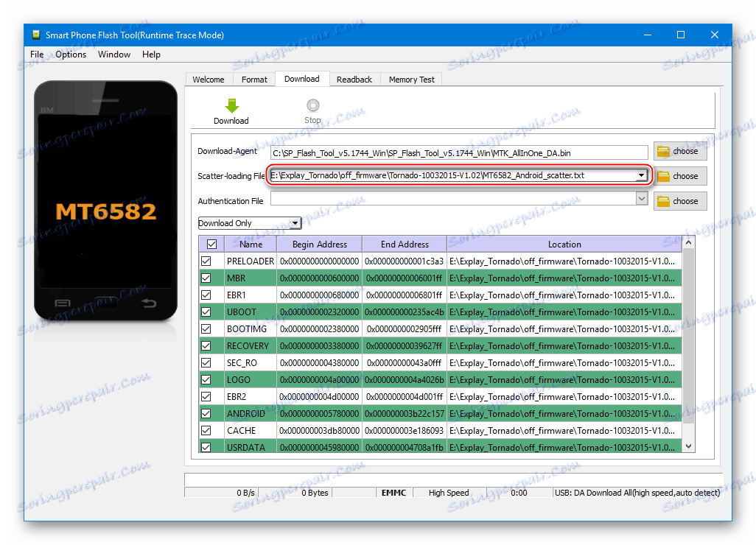Switch to the Memory Test tab
Screen dimensions: 756x545
[x=411, y=80]
